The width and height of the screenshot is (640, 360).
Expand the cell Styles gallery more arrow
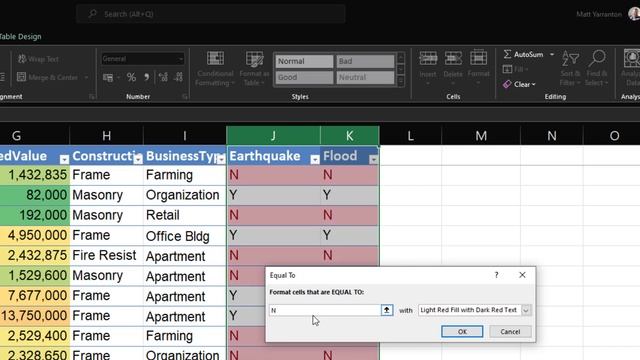[400, 82]
